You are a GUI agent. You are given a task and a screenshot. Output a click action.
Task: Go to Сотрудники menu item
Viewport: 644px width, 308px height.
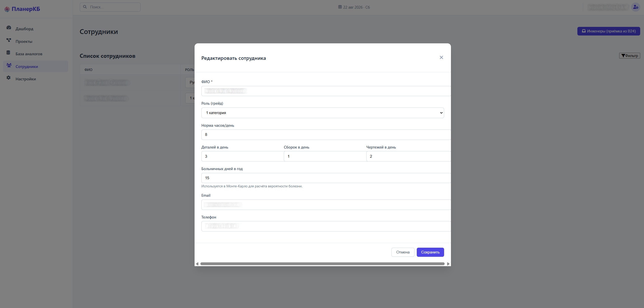click(x=36, y=66)
